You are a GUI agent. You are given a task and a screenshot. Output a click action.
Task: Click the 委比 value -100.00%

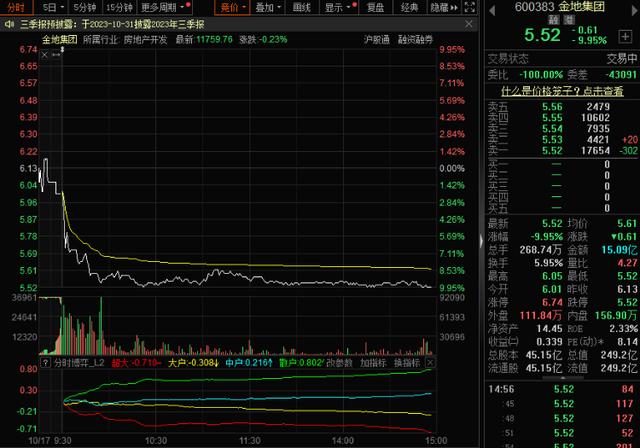[x=541, y=75]
